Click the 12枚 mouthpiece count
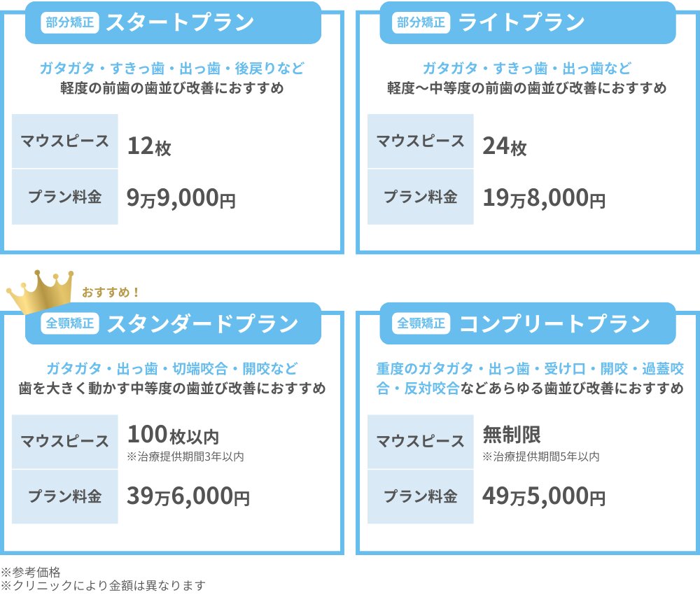The height and width of the screenshot is (595, 700). 149,148
